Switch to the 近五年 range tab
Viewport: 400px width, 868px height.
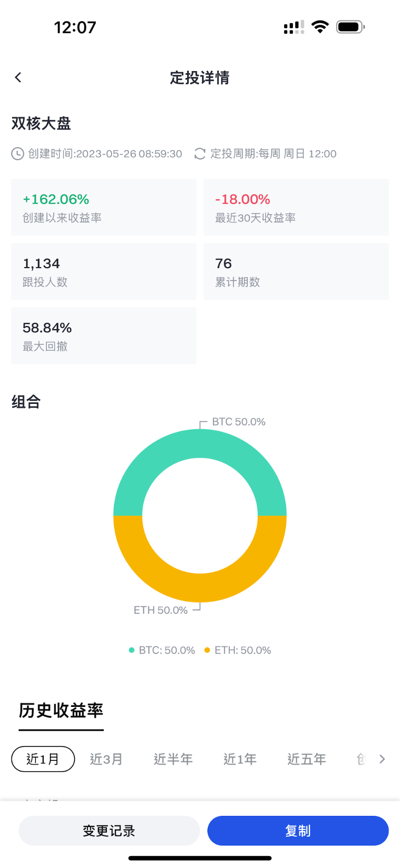click(x=307, y=759)
